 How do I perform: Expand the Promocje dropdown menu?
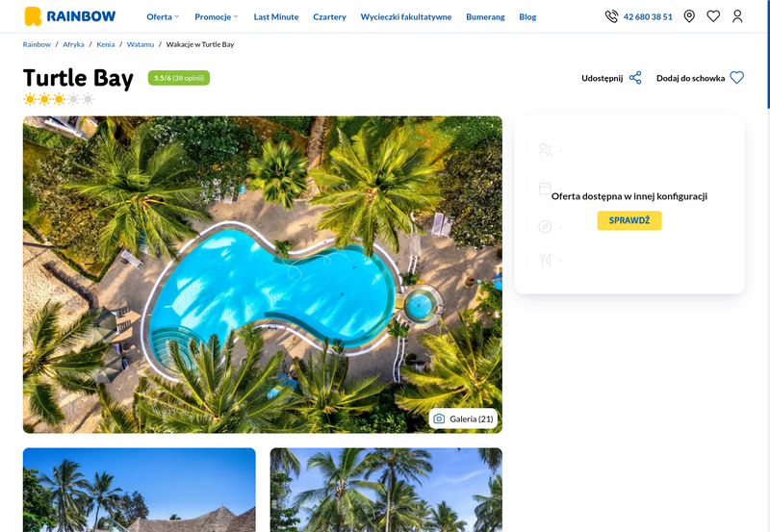[x=217, y=16]
